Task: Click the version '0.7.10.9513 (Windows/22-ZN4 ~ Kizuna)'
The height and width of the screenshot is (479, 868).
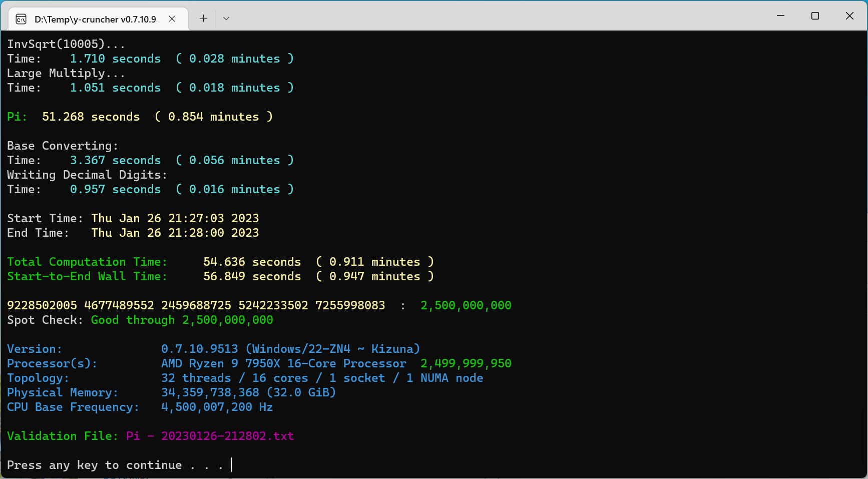Action: [291, 349]
